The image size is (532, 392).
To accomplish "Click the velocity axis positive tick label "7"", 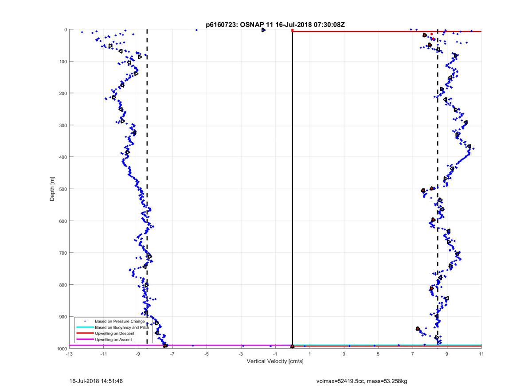I will pos(413,354).
